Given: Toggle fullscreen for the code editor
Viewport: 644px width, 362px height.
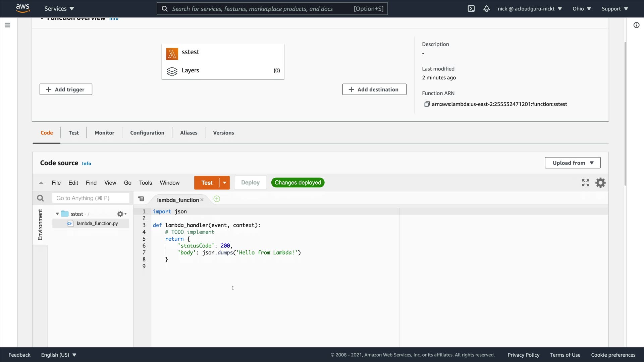Looking at the screenshot, I should 585,183.
